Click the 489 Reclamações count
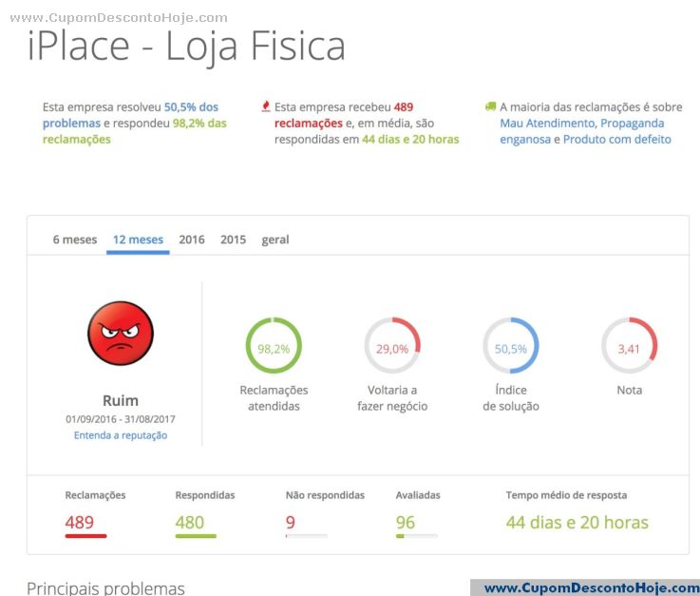Screen dimensions: 700x596 (80, 522)
